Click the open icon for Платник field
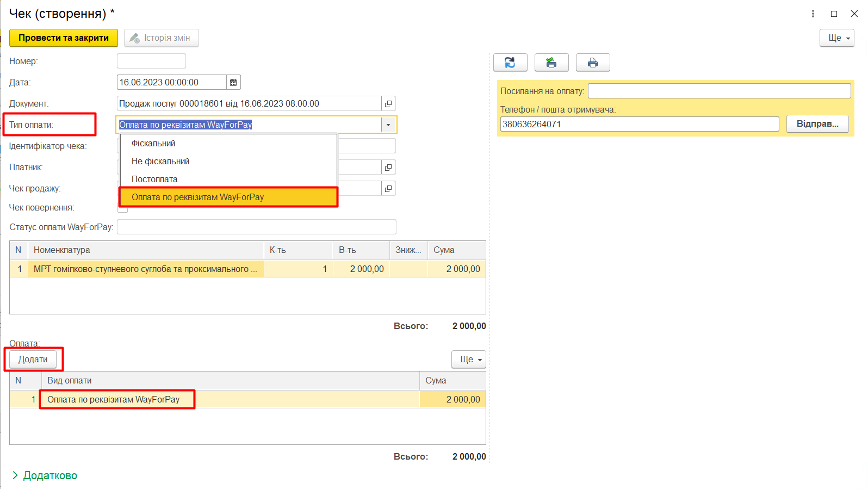The height and width of the screenshot is (489, 868). pyautogui.click(x=388, y=168)
